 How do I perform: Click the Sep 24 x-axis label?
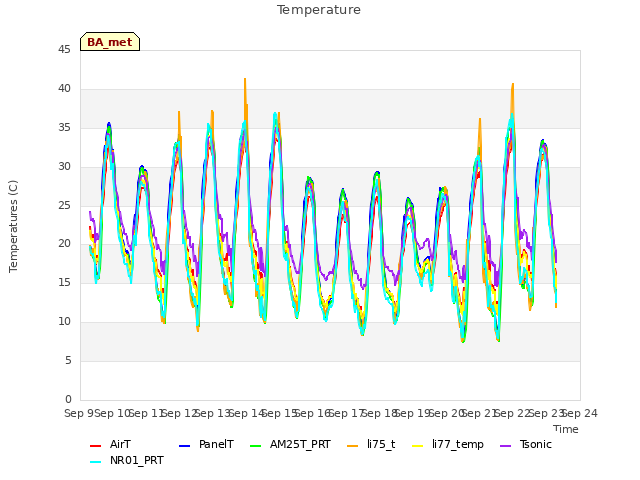point(580,413)
